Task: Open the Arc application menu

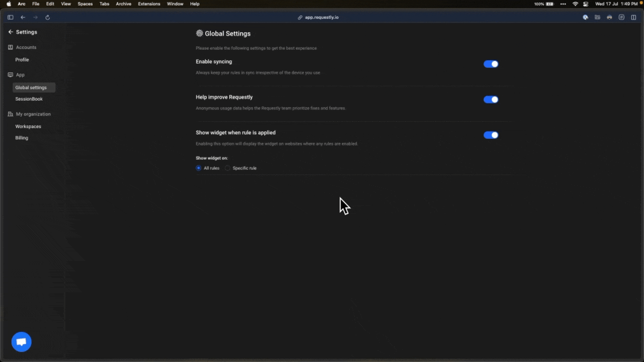Action: (22, 4)
